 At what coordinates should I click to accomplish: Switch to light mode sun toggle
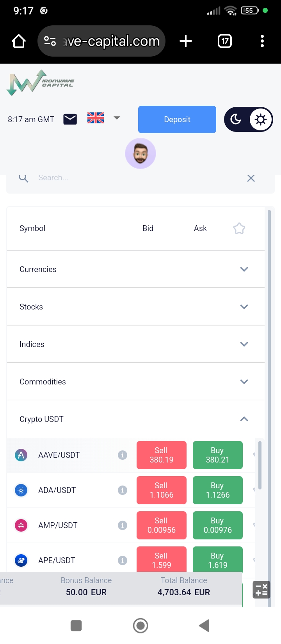pyautogui.click(x=260, y=119)
